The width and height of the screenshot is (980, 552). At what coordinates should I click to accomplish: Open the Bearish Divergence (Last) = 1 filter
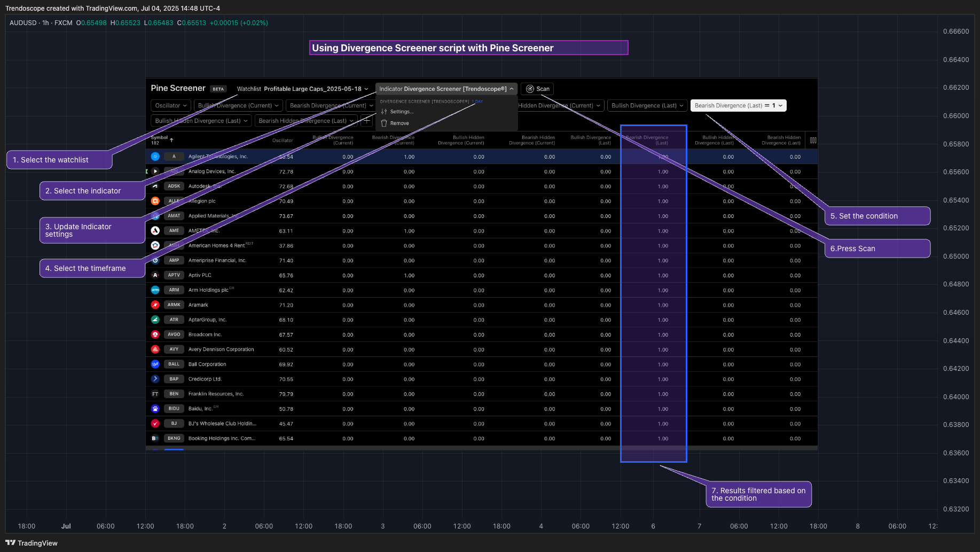[738, 106]
